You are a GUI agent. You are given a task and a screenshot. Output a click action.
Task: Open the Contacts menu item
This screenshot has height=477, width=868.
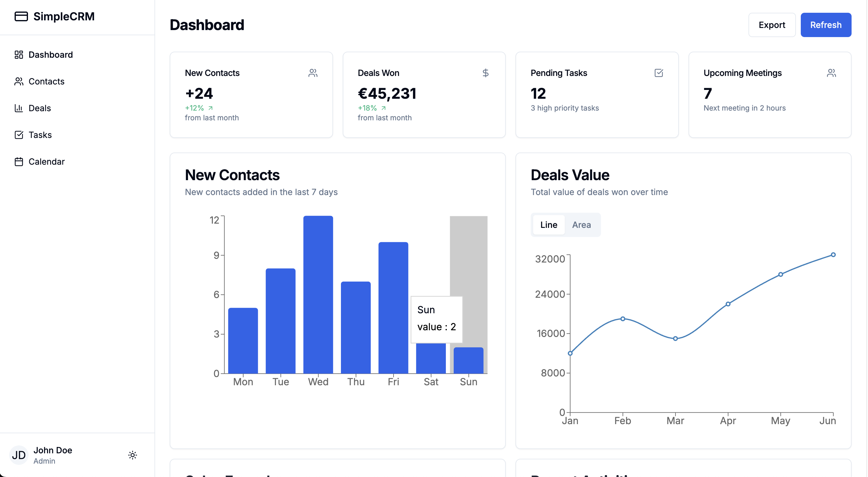[47, 81]
